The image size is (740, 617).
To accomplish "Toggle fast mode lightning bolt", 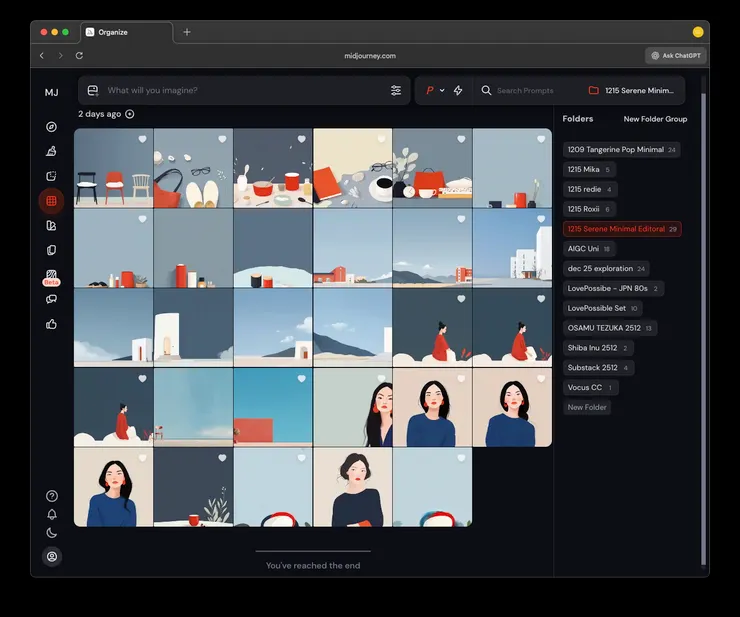I will (458, 91).
